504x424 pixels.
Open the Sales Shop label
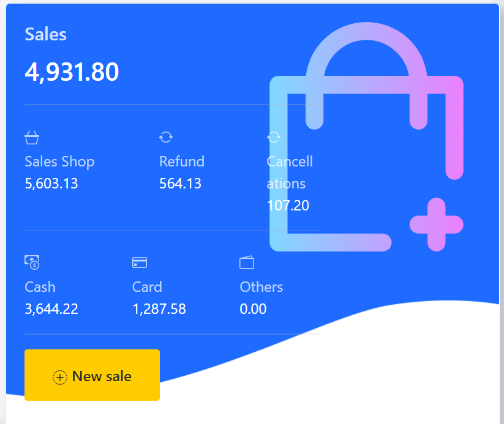pos(59,162)
